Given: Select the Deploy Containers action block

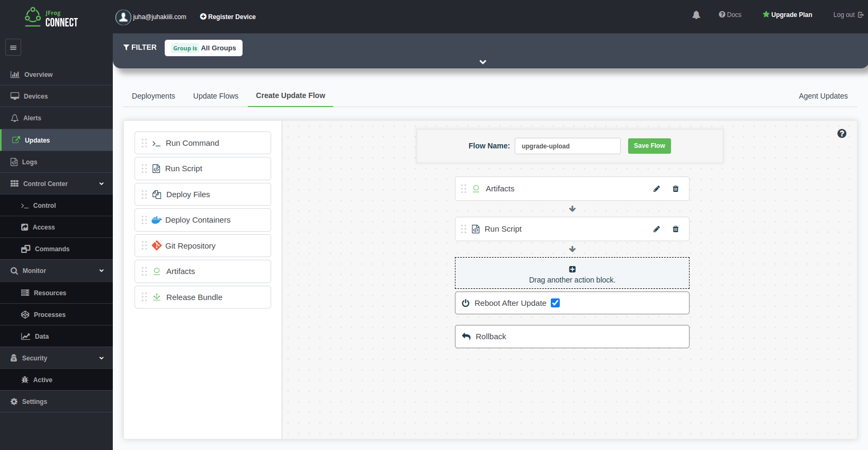Looking at the screenshot, I should pos(203,220).
